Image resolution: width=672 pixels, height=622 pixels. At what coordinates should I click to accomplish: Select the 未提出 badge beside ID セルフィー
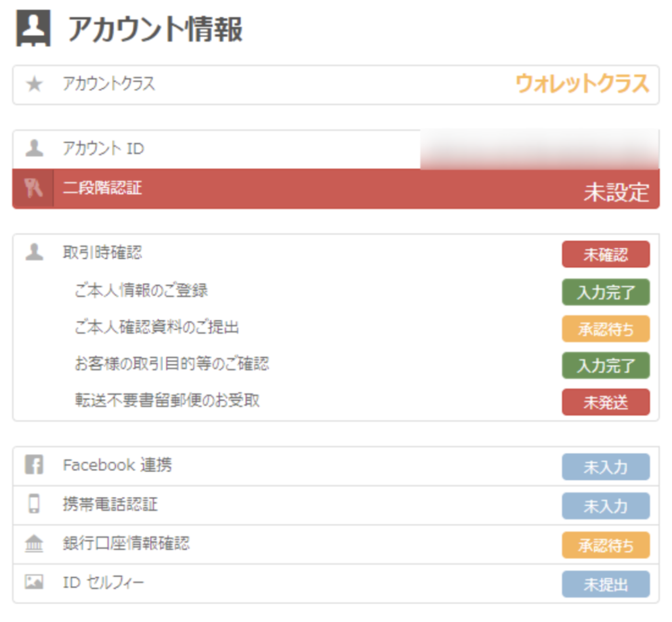coord(605,585)
